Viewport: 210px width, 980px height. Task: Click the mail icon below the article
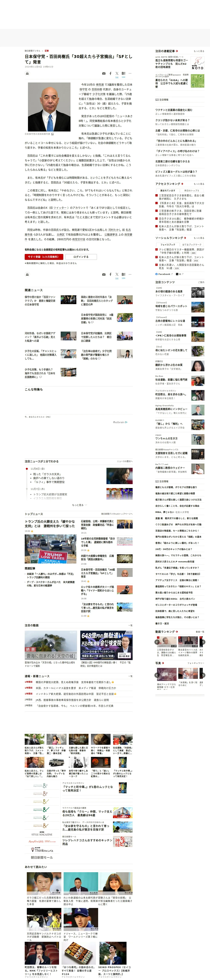104,274
